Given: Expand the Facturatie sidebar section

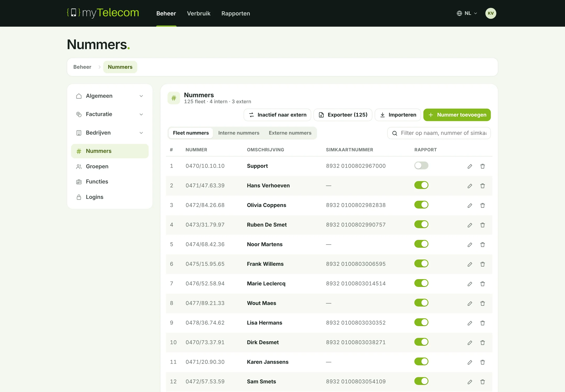Looking at the screenshot, I should (x=110, y=114).
